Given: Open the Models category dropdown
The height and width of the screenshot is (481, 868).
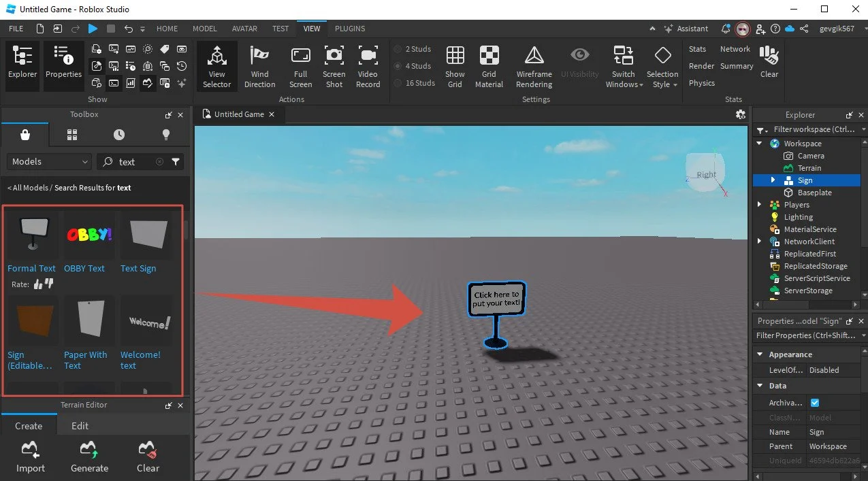Looking at the screenshot, I should 49,162.
